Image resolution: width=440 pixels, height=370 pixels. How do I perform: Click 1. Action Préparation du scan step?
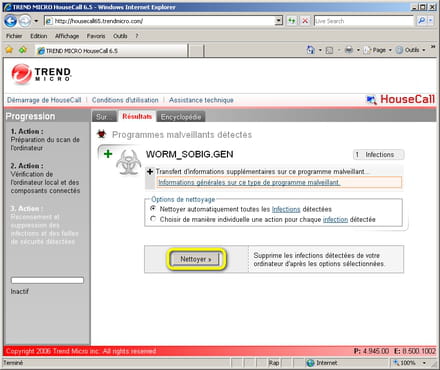point(45,140)
